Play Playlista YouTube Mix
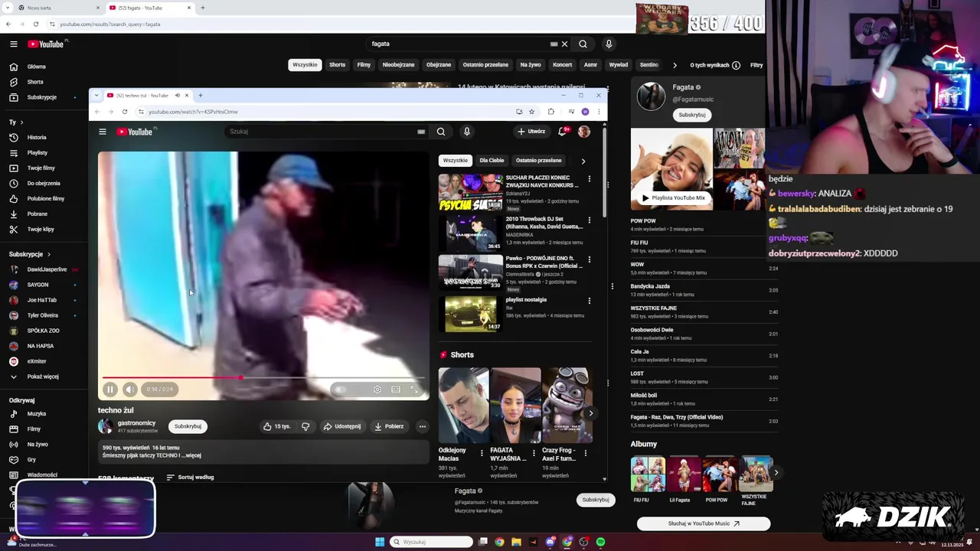This screenshot has width=980, height=551. click(x=672, y=198)
